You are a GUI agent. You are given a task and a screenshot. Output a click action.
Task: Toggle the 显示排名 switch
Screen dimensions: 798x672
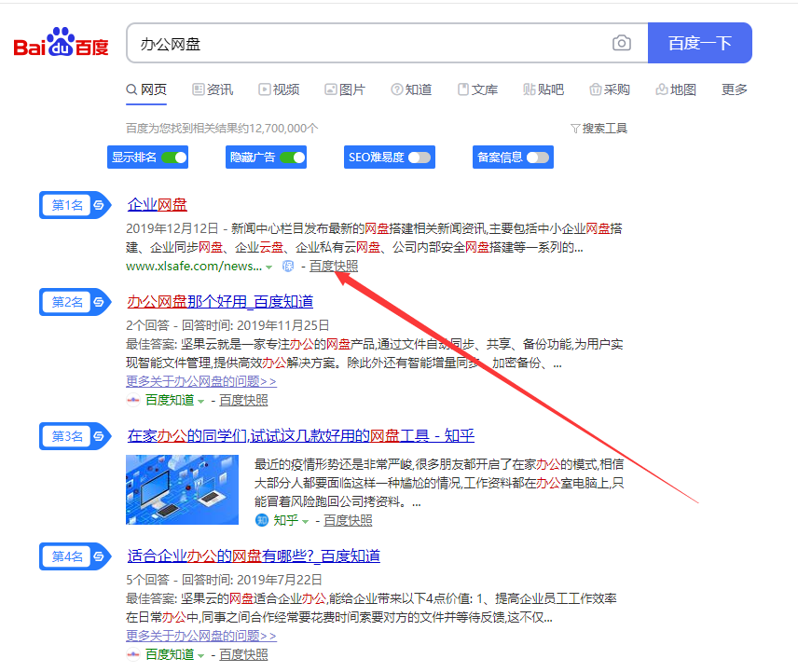pos(174,158)
